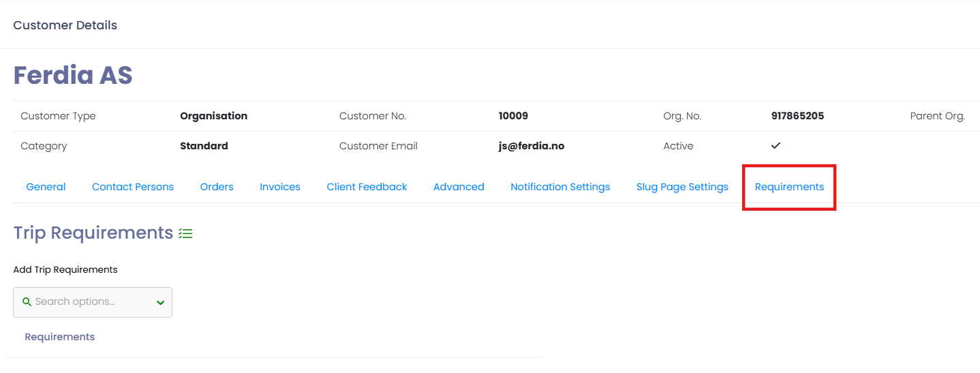Expand the Add Trip Requirements dropdown arrow
The width and height of the screenshot is (980, 373).
pyautogui.click(x=161, y=302)
